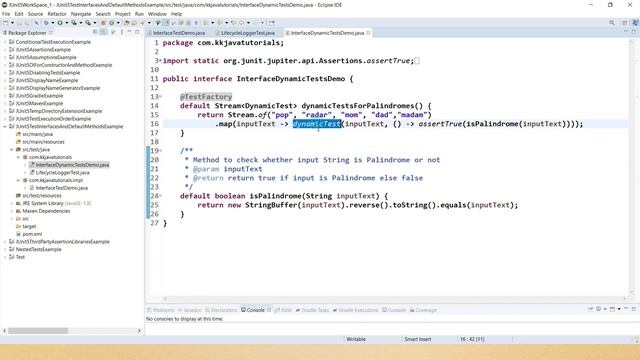Open the Project menu
This screenshot has height=360, width=640.
(x=122, y=14)
